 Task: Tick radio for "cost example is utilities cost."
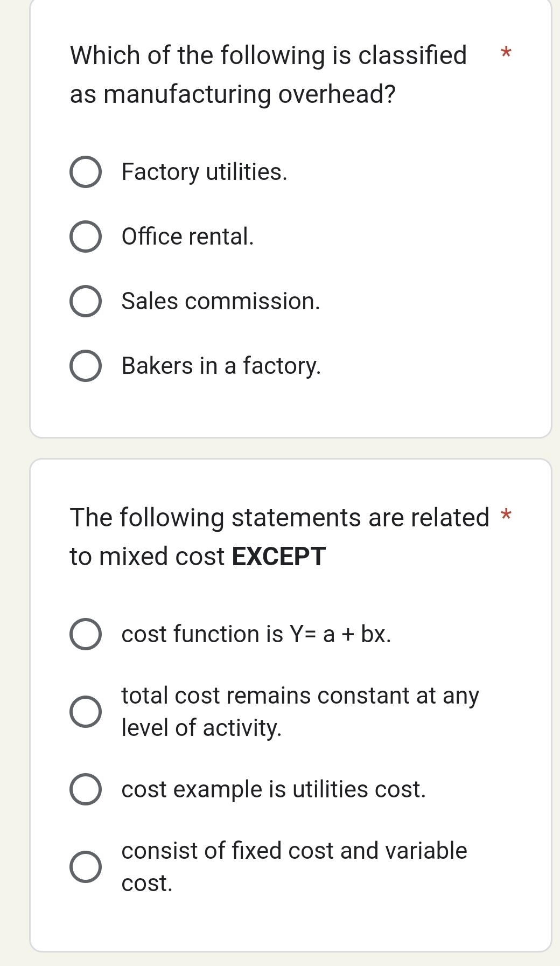click(x=86, y=790)
